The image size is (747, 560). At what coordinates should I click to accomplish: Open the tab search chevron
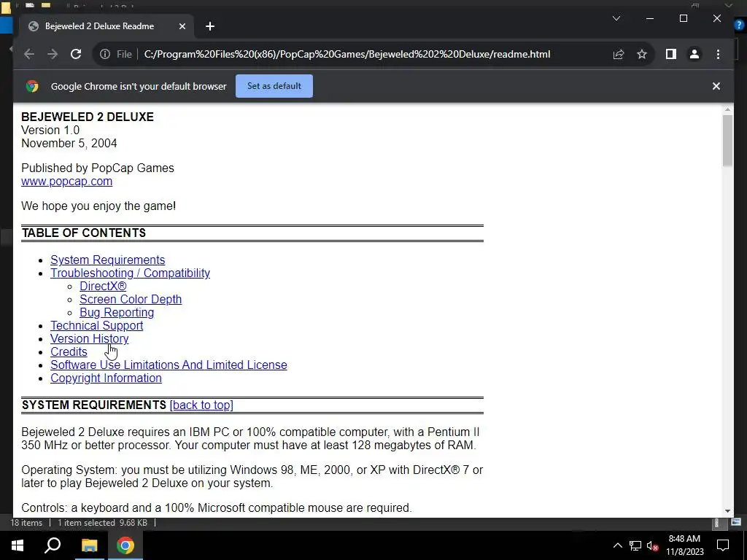coord(616,18)
